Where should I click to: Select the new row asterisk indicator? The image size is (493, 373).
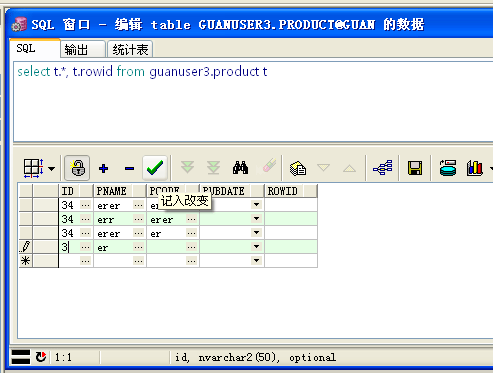point(26,261)
